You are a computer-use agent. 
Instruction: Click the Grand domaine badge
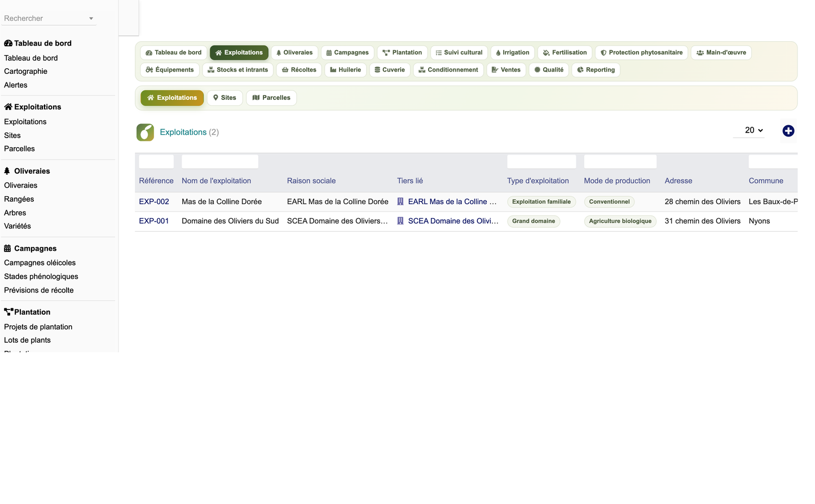pos(534,221)
